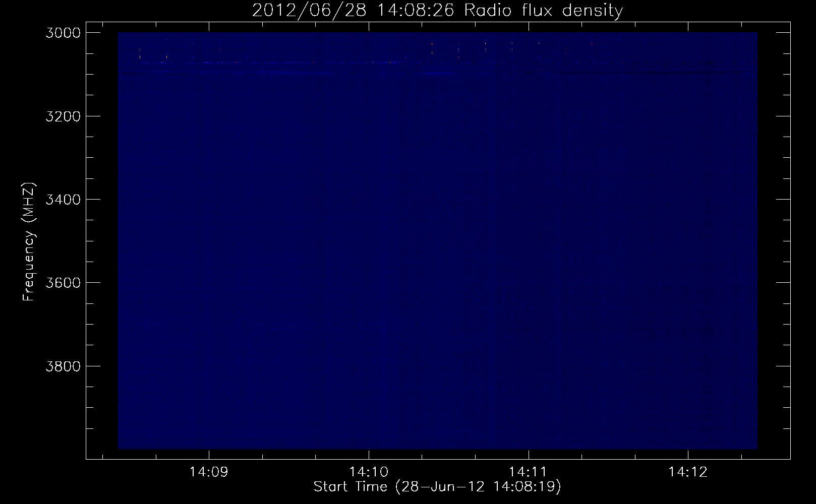The height and width of the screenshot is (504, 816).
Task: Click the 14:11 time axis label
Action: tap(529, 472)
